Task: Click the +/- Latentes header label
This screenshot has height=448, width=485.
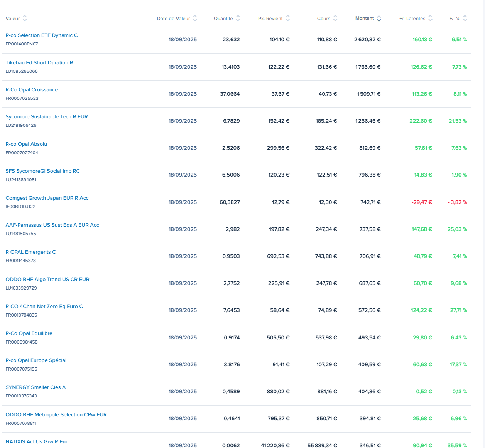Action: tap(412, 19)
